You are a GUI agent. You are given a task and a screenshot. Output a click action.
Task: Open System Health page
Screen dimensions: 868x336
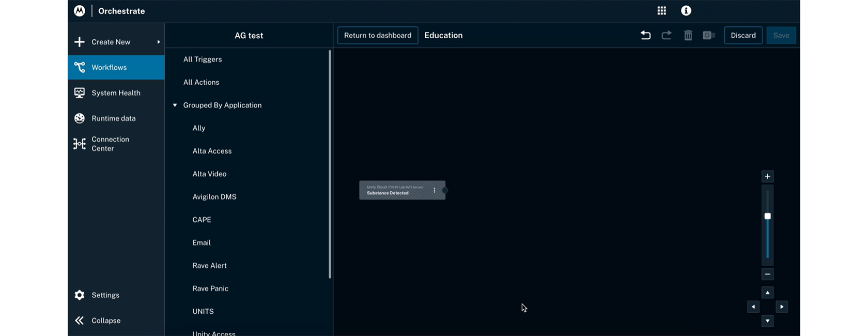(116, 93)
